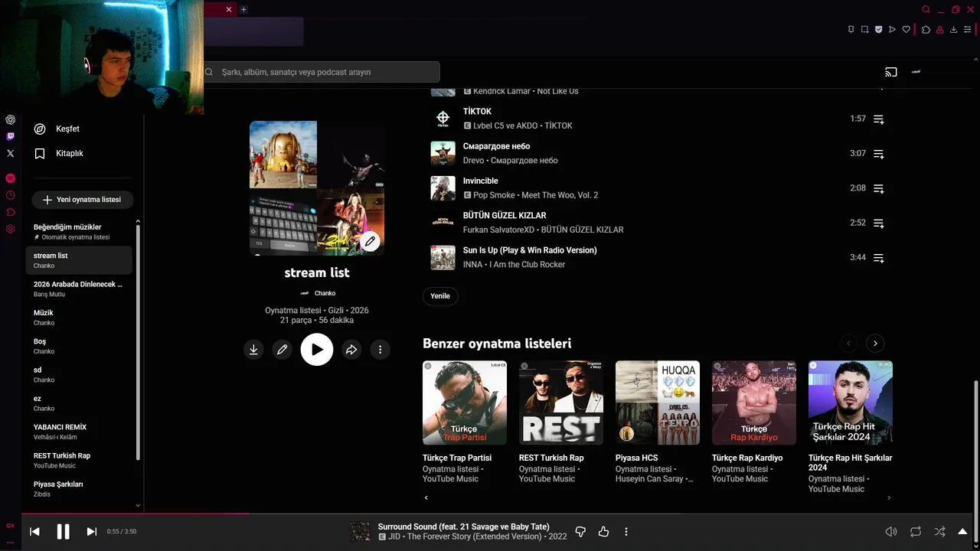Share the stream list playlist
The height and width of the screenshot is (551, 980).
[351, 350]
